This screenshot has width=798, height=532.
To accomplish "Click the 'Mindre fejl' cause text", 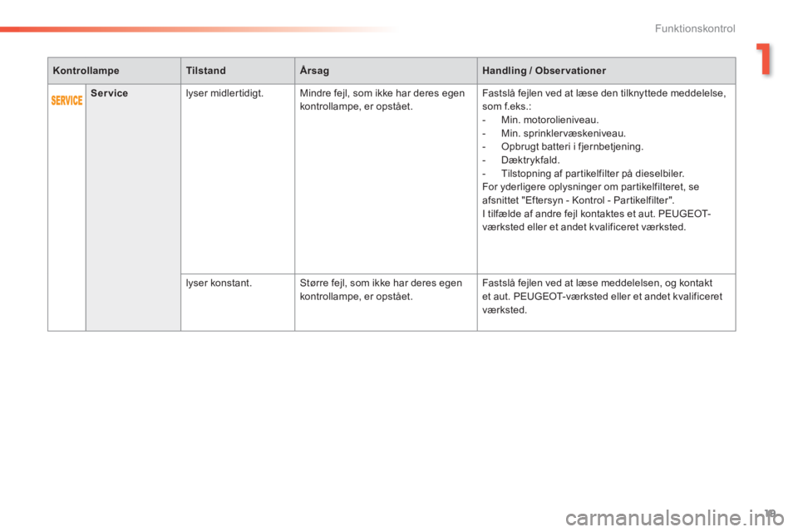I will pos(382,100).
